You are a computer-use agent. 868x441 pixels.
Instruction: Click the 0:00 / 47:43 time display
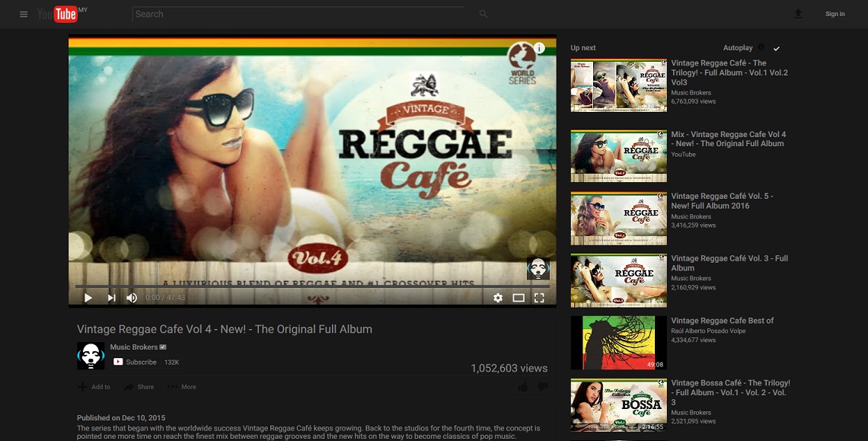click(165, 298)
